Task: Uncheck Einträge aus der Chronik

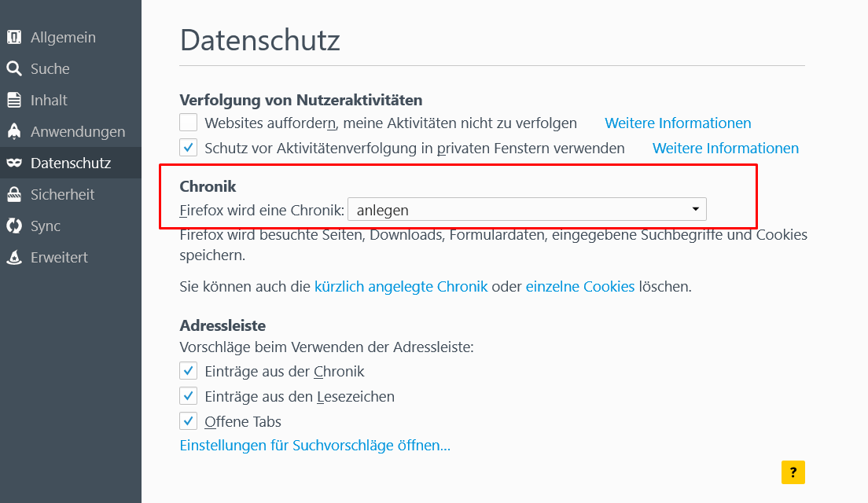Action: [x=189, y=371]
